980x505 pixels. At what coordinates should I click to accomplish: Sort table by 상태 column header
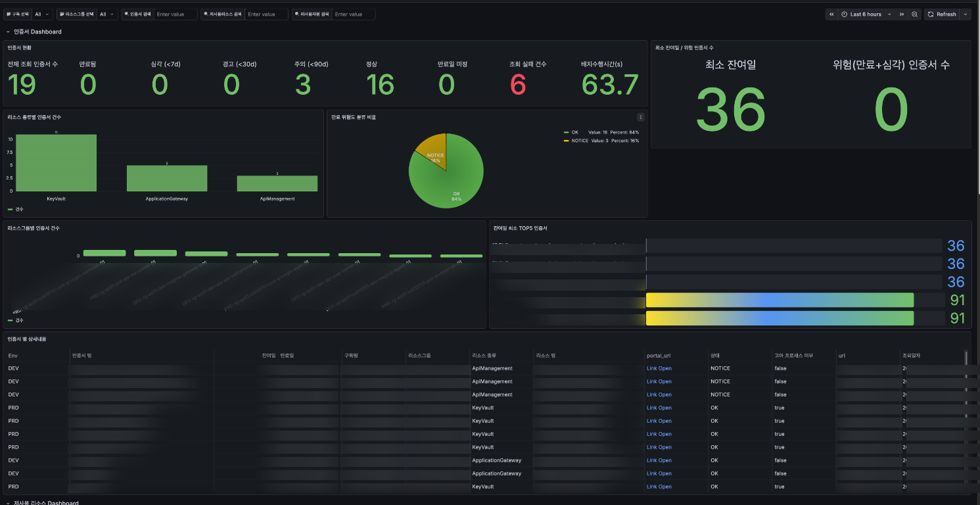[x=714, y=356]
